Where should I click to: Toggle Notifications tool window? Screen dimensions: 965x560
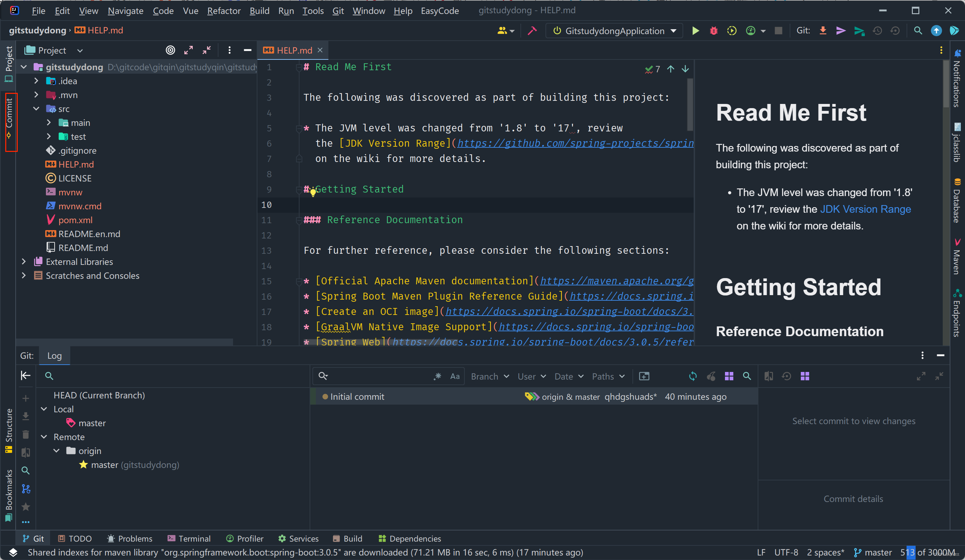pyautogui.click(x=957, y=79)
